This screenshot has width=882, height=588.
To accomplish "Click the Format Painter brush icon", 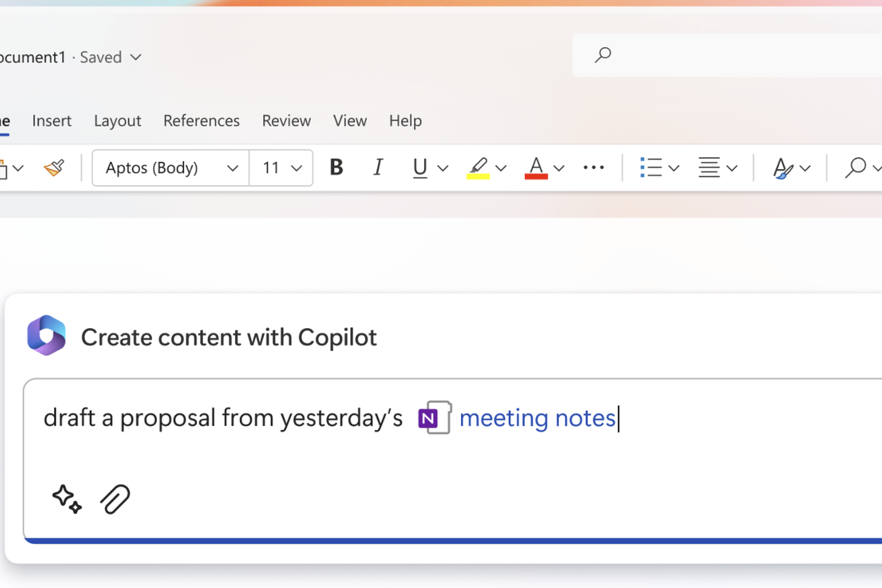I will [x=54, y=168].
